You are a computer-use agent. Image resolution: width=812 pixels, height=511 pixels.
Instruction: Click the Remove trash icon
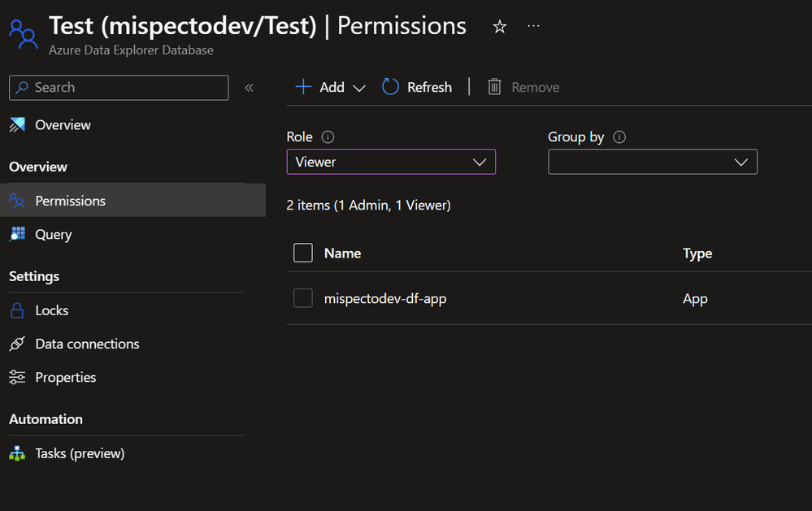click(494, 87)
